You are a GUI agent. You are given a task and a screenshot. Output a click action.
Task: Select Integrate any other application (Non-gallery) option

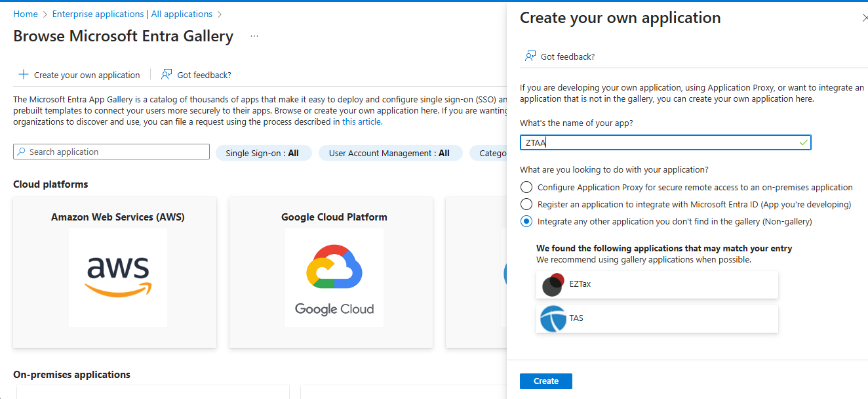click(526, 221)
